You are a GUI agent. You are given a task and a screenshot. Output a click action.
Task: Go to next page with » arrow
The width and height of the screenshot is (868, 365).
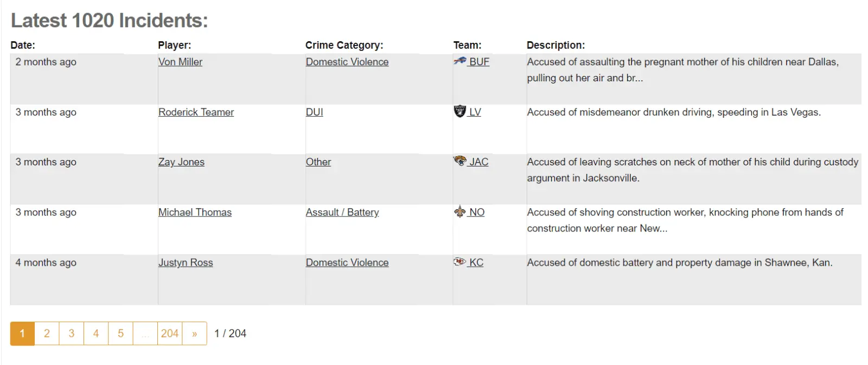(194, 334)
